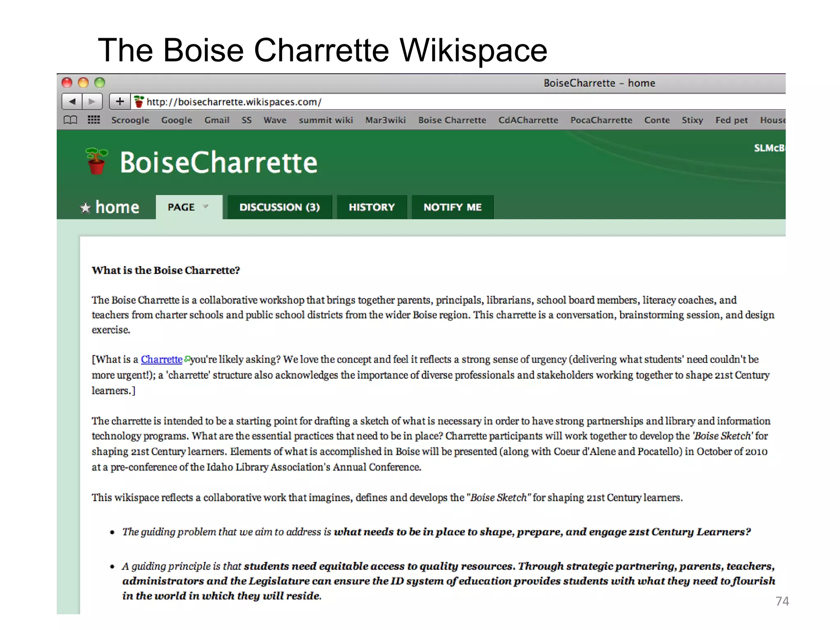The image size is (840, 630).
Task: Open the summit wiki bookmark
Action: (x=326, y=120)
